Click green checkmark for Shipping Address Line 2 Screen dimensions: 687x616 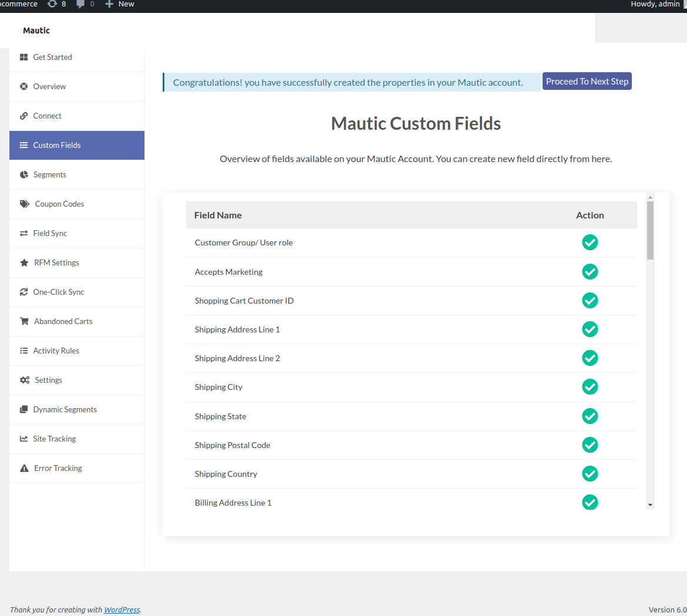pos(590,358)
